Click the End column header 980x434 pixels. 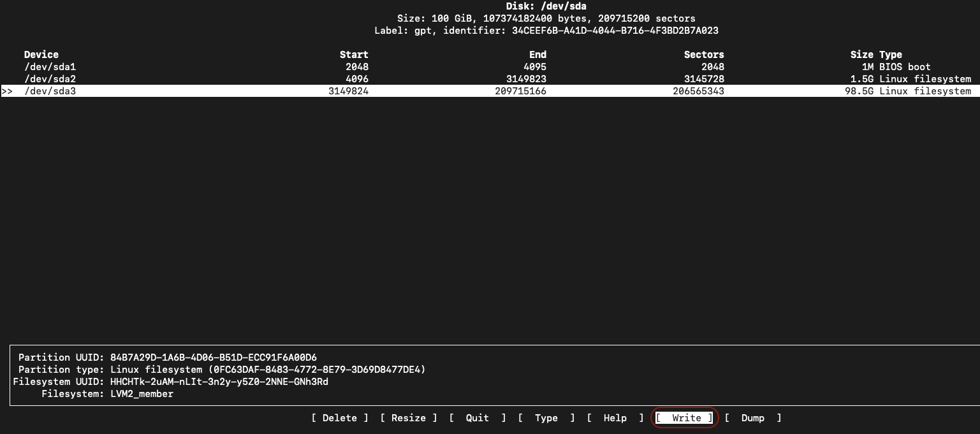pos(538,55)
